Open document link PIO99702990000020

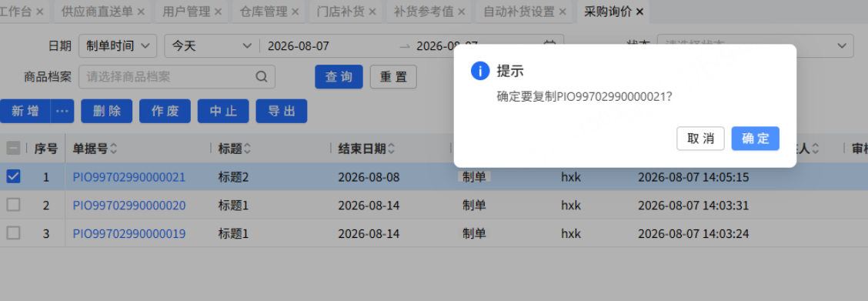[x=129, y=206]
